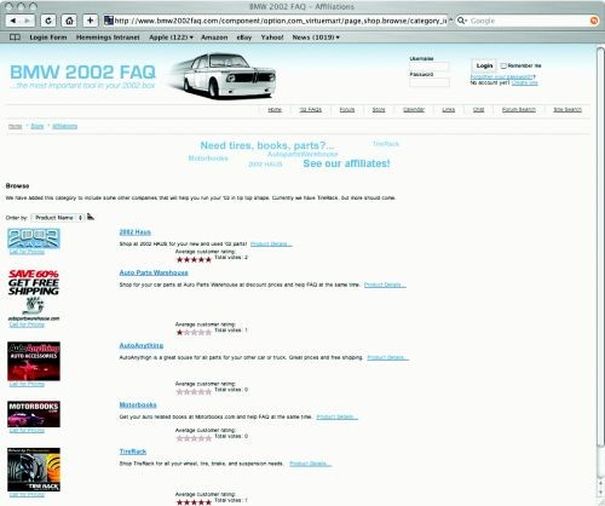Expand the News (1019) bookmarks folder
Viewport: 605px width, 506px height.
(x=316, y=37)
